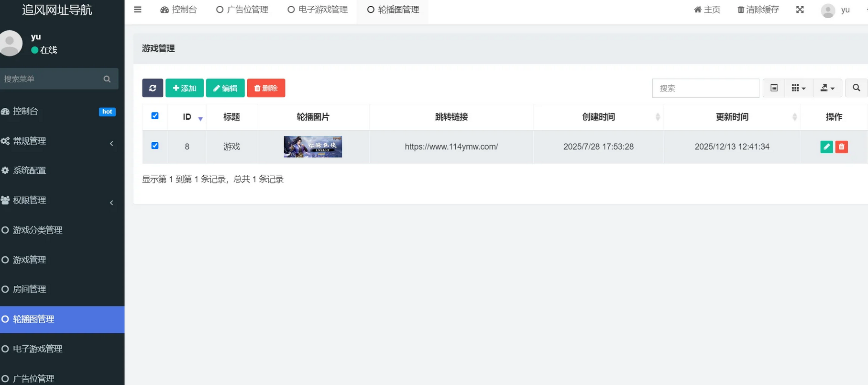Click the sidebar user avatar
This screenshot has width=868, height=385.
[10, 43]
